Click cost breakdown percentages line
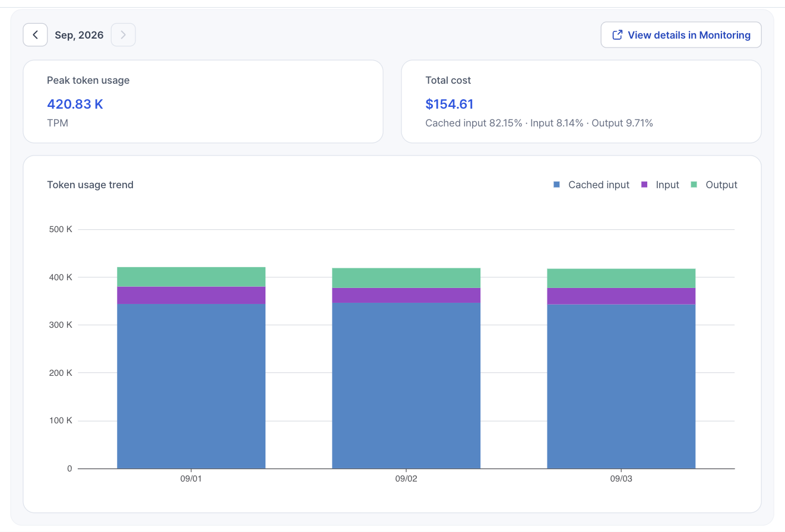This screenshot has width=785, height=532. pos(539,123)
